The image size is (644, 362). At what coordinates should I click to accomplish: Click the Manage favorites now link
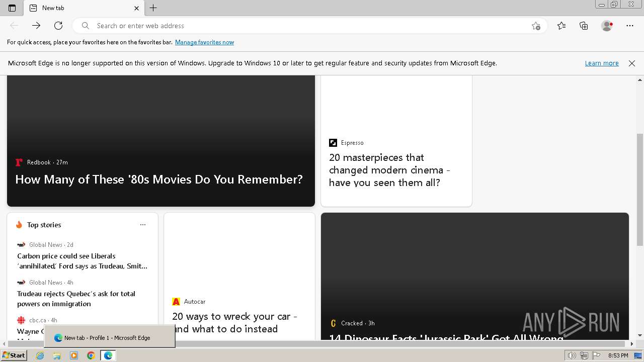(204, 42)
